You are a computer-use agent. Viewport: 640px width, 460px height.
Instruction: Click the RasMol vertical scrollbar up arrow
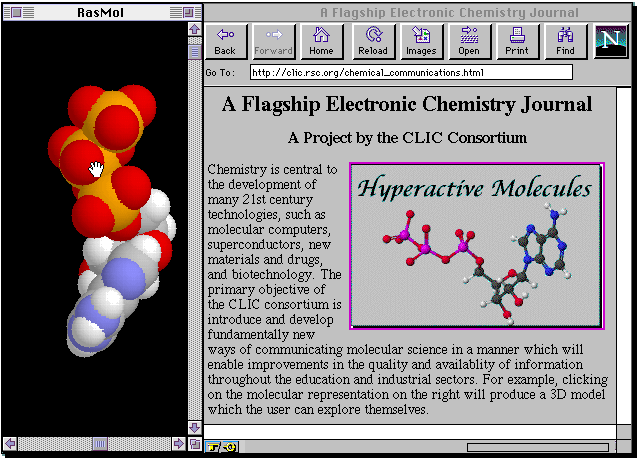(x=195, y=30)
